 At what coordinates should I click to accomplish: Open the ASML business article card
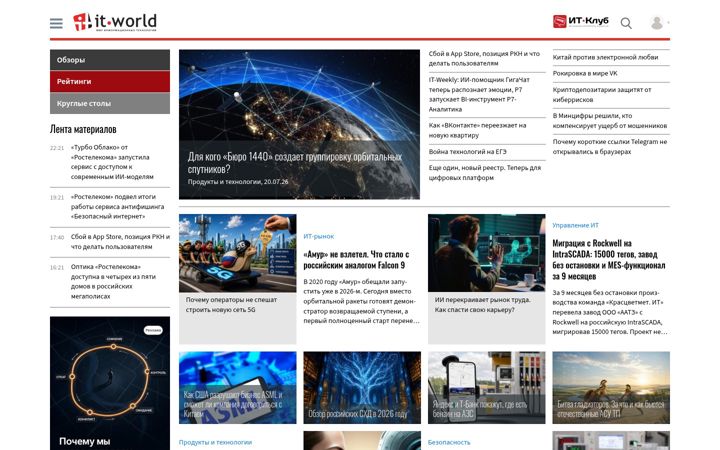237,388
